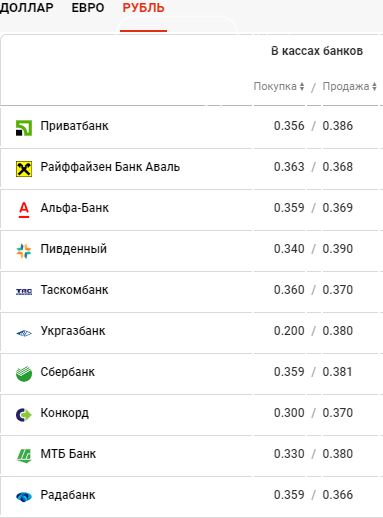383x518 pixels.
Task: Open the Райффайзен Банк Аваль name link
Action: pos(110,167)
